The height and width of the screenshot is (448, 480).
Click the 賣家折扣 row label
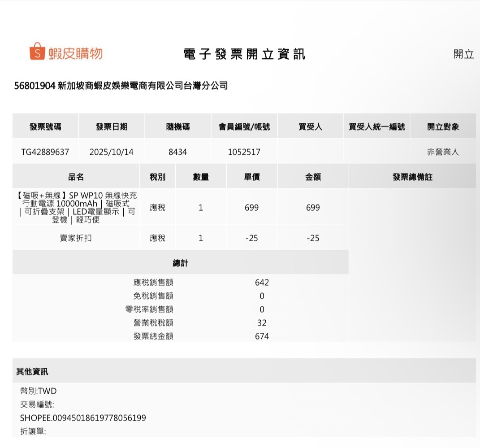(x=76, y=238)
